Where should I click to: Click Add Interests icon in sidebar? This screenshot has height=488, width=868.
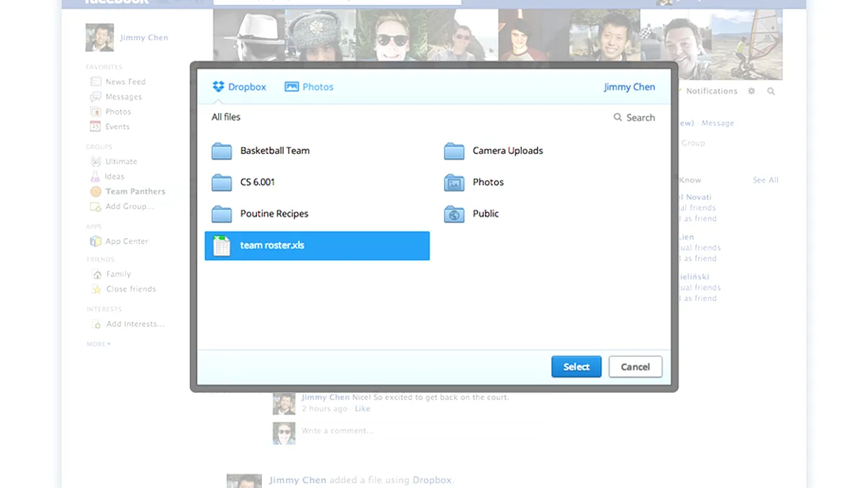click(95, 325)
